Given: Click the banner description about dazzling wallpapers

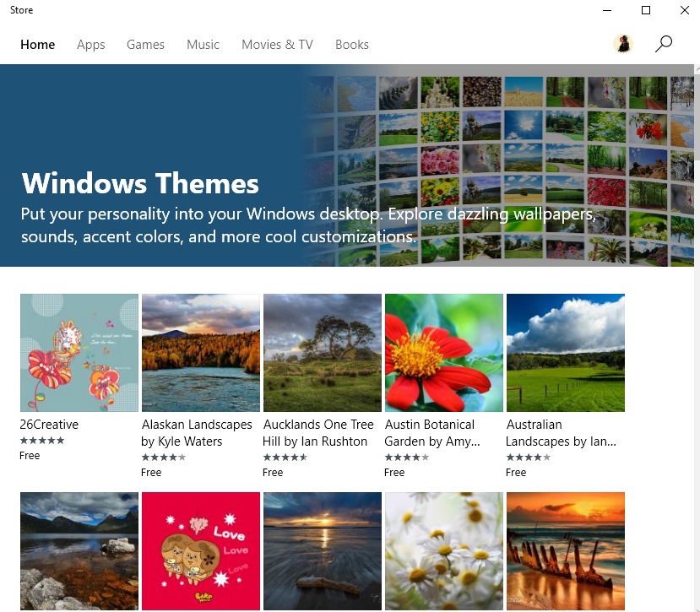Looking at the screenshot, I should 308,225.
